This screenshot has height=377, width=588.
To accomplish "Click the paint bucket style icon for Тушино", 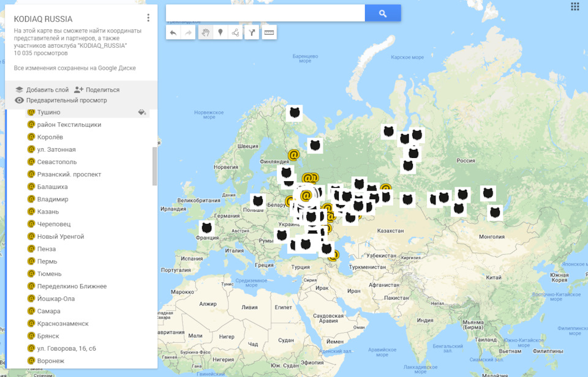I will point(141,112).
